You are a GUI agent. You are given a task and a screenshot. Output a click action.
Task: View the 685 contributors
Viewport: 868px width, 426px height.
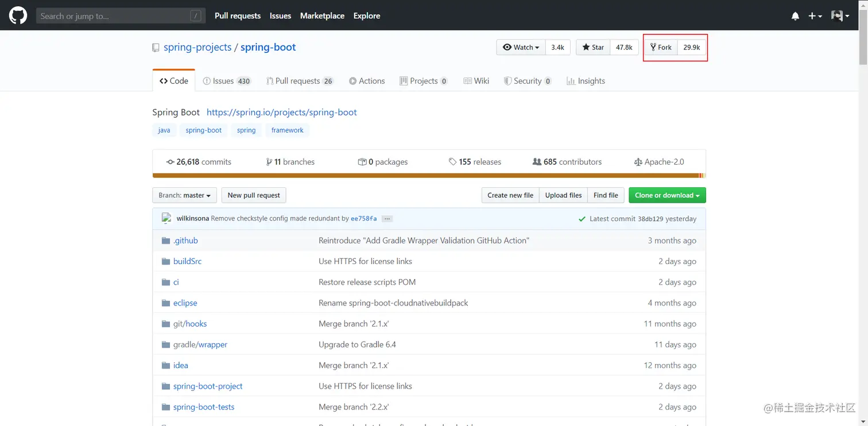point(567,162)
